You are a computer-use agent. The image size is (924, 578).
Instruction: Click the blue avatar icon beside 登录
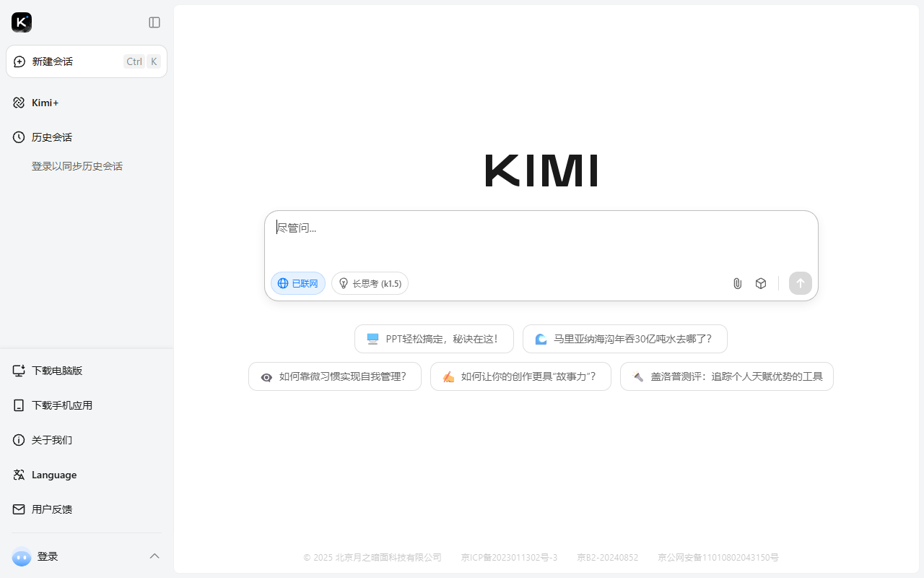click(22, 556)
